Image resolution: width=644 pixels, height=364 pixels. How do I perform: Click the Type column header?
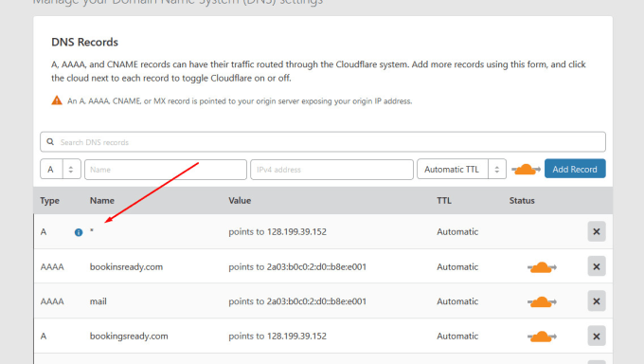point(49,201)
